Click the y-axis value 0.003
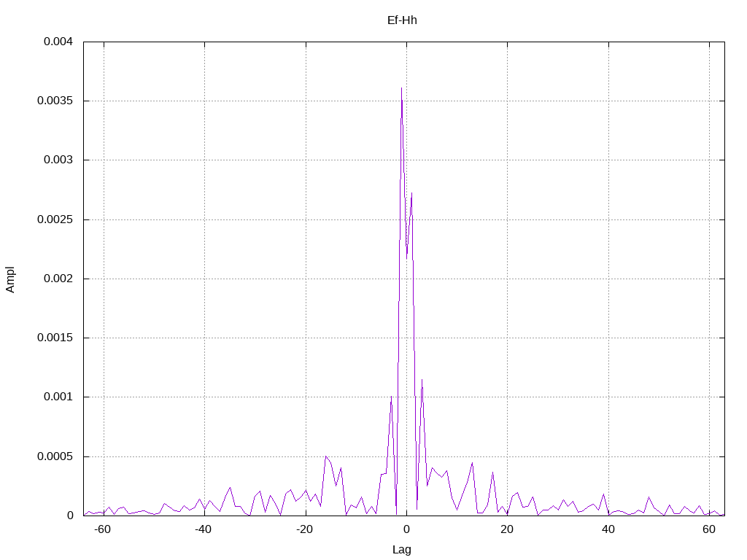The width and height of the screenshot is (747, 560). click(58, 160)
